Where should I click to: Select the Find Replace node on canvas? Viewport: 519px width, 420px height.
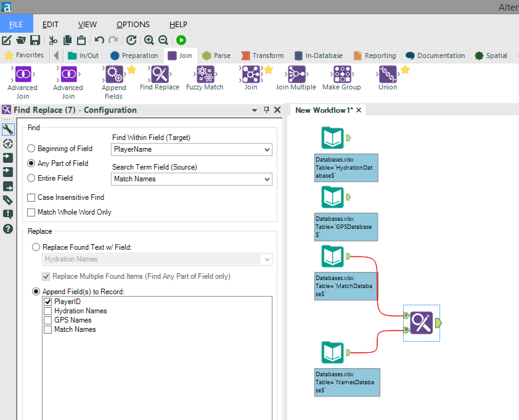pos(421,323)
